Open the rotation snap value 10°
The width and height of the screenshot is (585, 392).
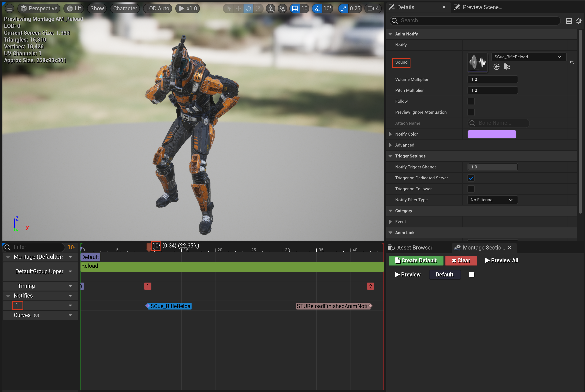328,9
